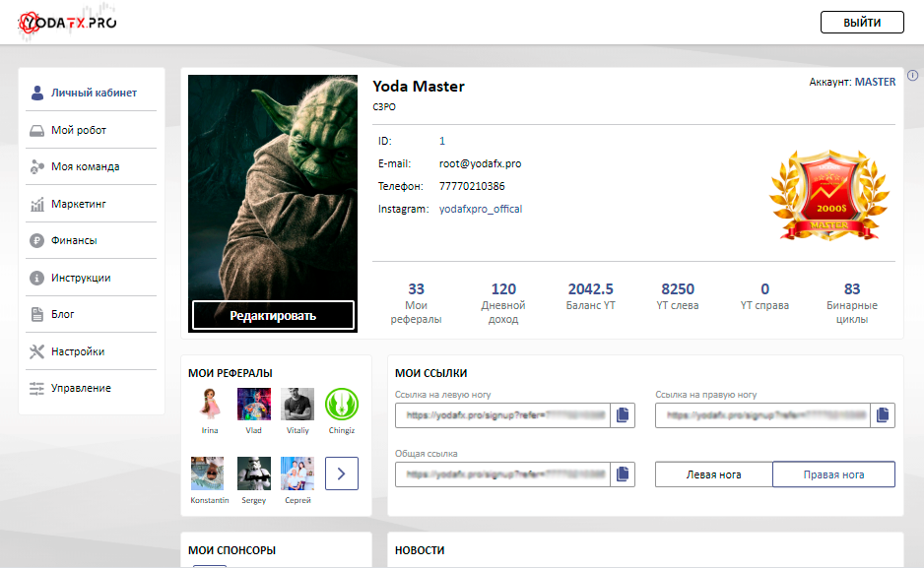Click the email root@yodafx.pro
924x568 pixels.
(x=481, y=163)
